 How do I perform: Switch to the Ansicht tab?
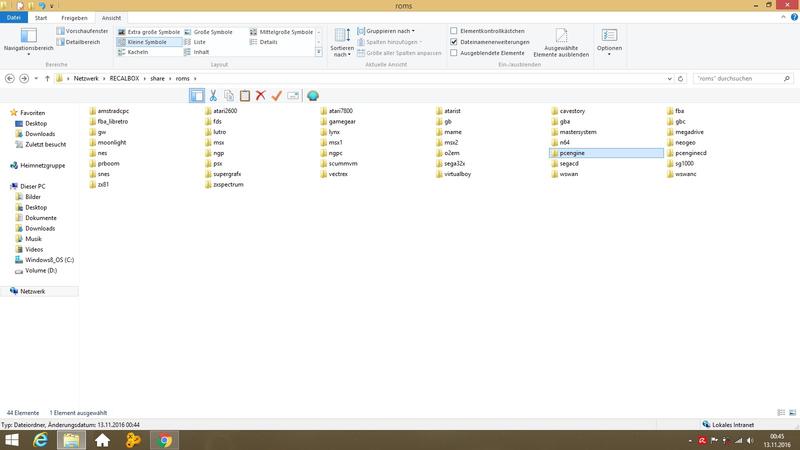[111, 18]
